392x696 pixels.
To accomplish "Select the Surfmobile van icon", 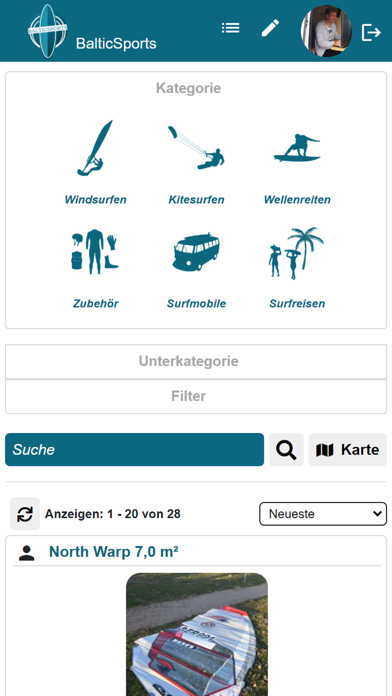I will click(196, 252).
